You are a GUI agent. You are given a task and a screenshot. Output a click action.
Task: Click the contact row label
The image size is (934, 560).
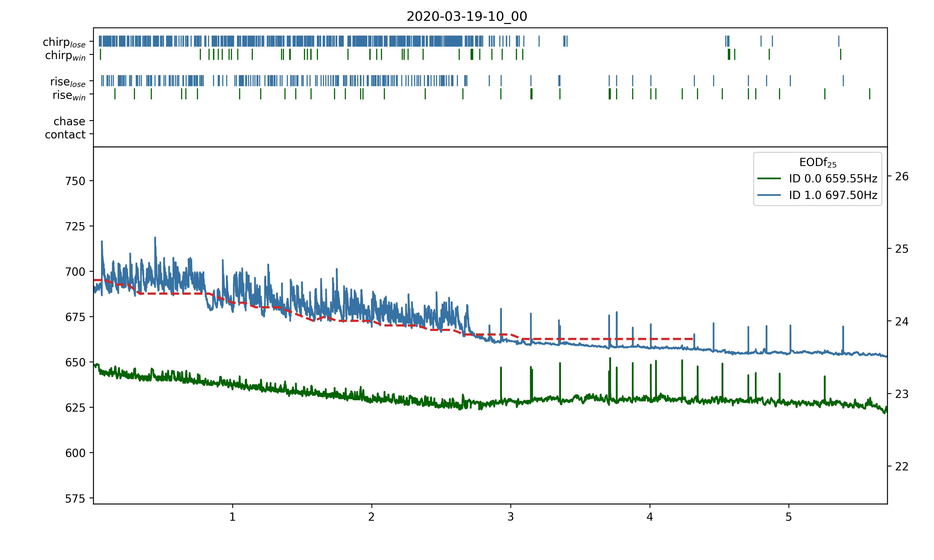point(65,134)
